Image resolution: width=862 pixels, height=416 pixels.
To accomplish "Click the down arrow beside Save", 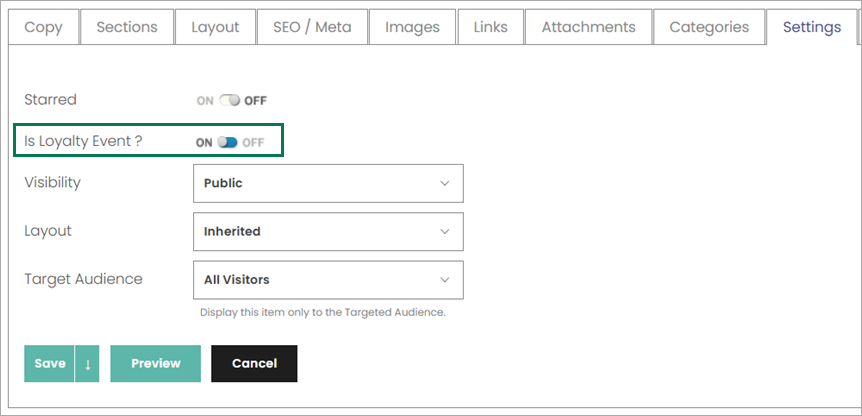I will coord(87,363).
